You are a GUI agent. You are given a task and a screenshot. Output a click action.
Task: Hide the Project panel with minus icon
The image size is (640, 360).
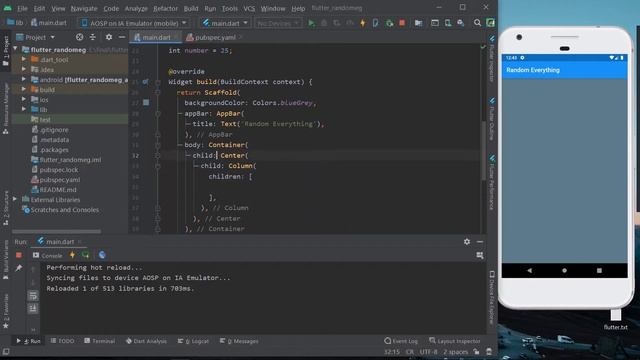point(122,37)
